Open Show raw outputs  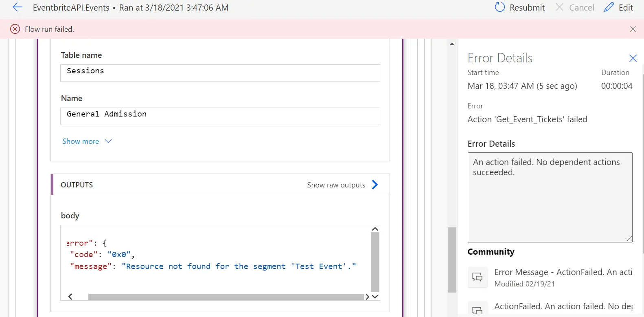pos(336,185)
